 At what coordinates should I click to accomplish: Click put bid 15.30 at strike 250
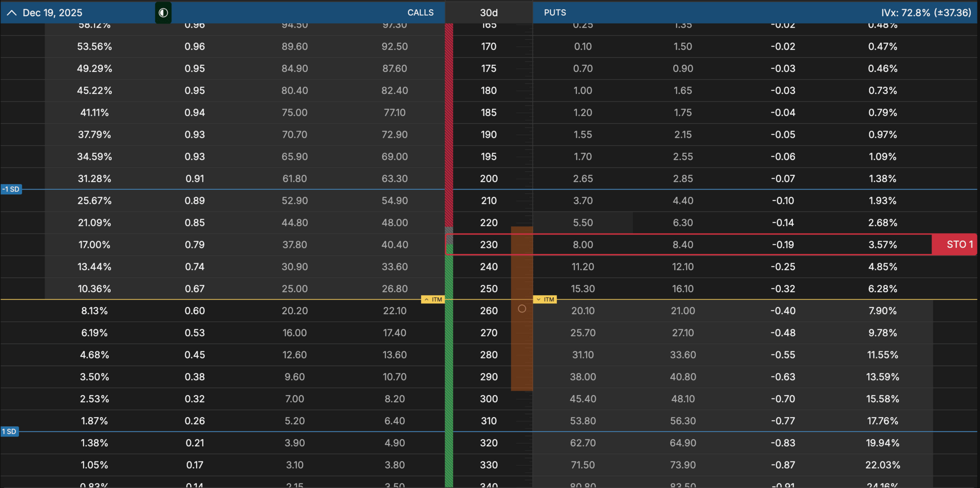pos(583,289)
